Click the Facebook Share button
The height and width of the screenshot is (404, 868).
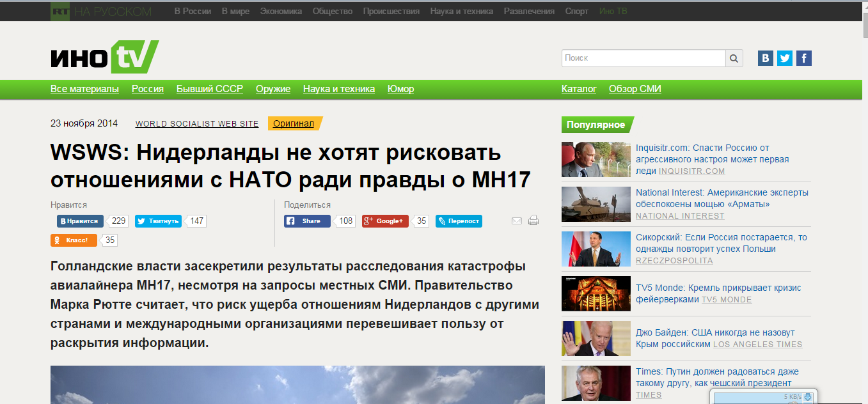coord(307,221)
